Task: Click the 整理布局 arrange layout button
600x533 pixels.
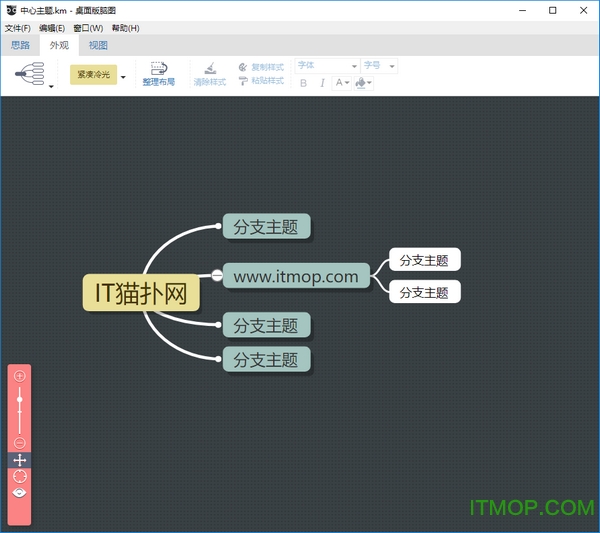Action: click(159, 74)
